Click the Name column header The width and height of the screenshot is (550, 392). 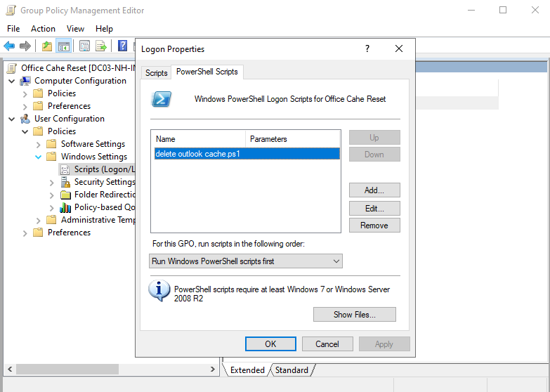pos(199,139)
